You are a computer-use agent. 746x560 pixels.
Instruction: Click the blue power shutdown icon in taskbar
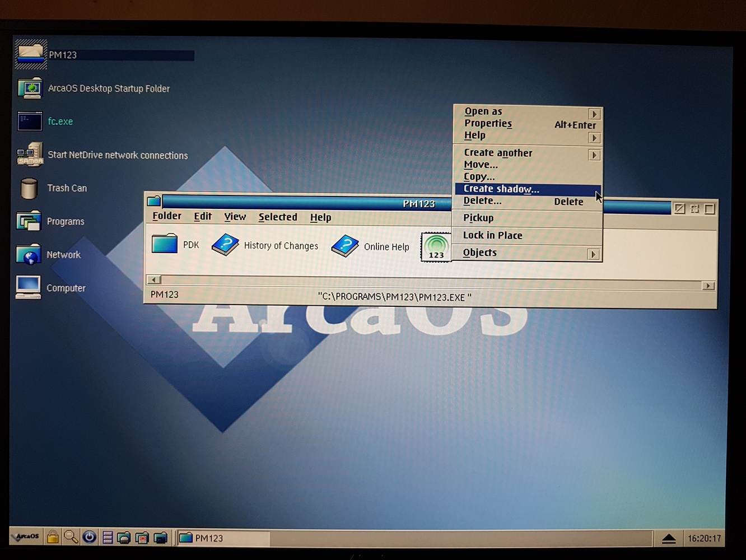89,537
